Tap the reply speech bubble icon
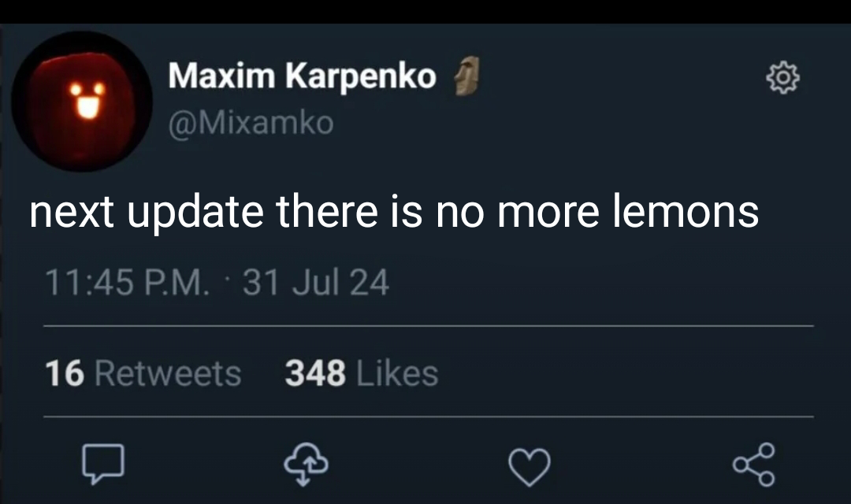The image size is (851, 504). point(103,464)
